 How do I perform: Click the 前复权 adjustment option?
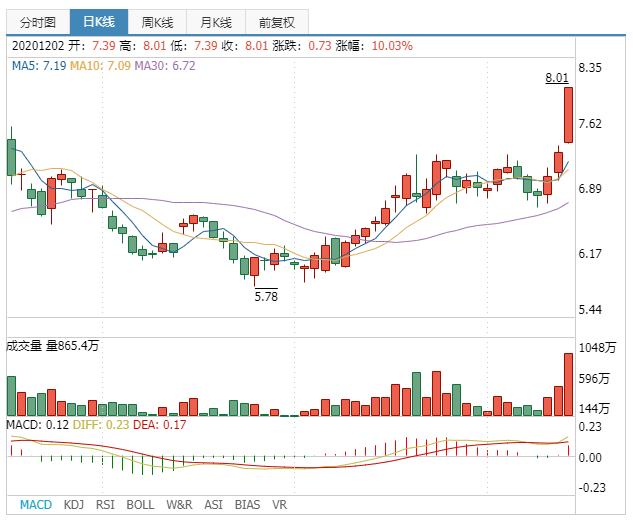click(x=276, y=22)
